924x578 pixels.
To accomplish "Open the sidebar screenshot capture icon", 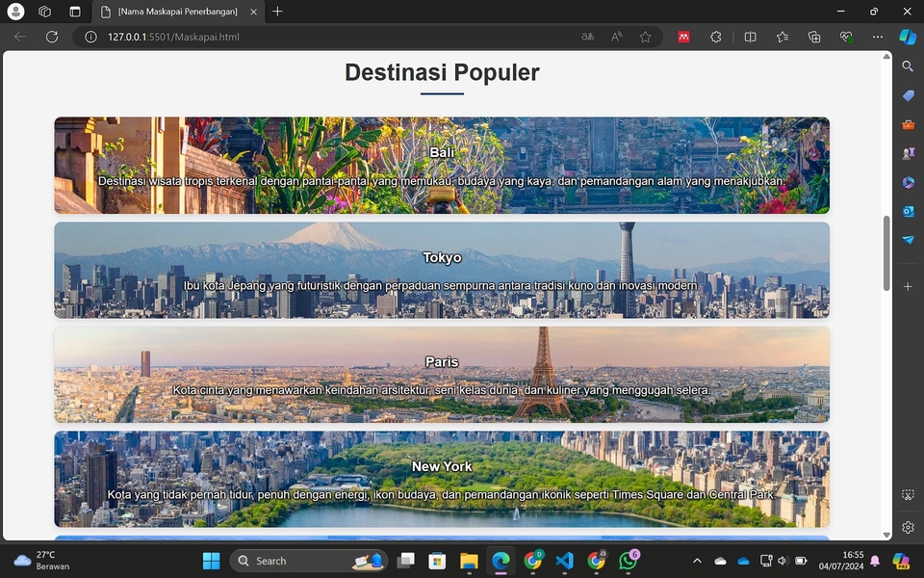I will (x=908, y=495).
